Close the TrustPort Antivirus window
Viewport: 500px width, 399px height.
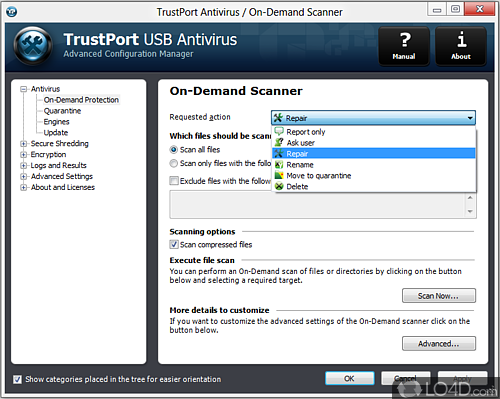[479, 10]
